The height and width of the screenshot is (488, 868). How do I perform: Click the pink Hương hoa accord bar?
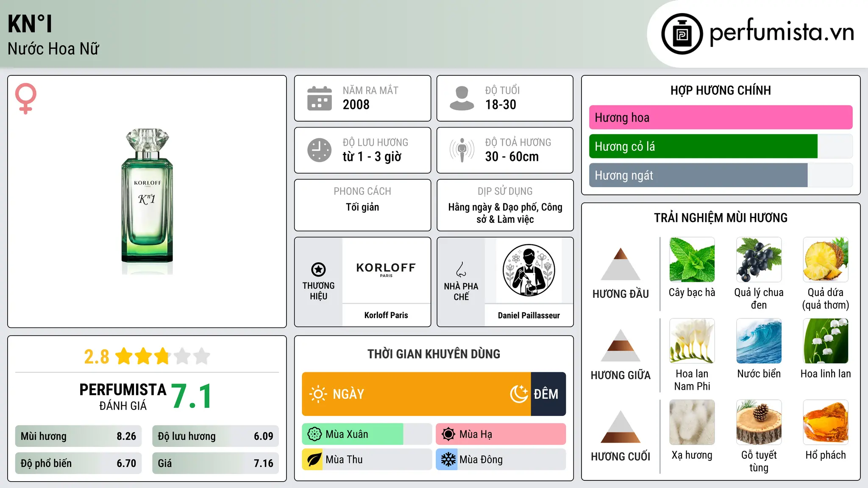(x=721, y=117)
